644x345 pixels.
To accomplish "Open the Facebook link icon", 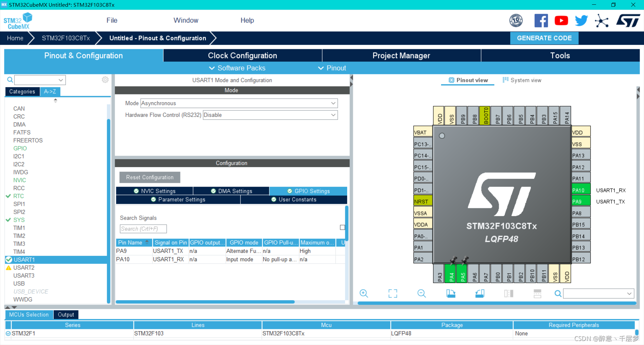I will click(x=541, y=21).
